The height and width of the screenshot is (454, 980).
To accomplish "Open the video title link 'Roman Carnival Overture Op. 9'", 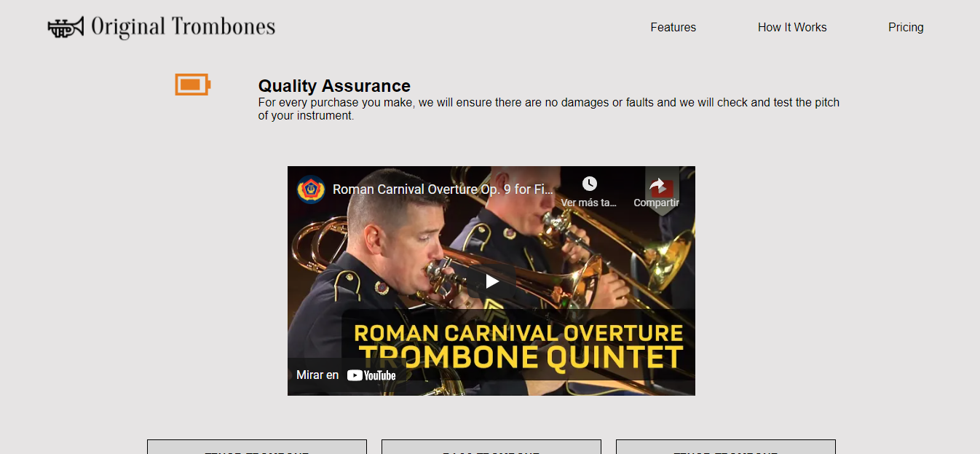I will tap(443, 189).
